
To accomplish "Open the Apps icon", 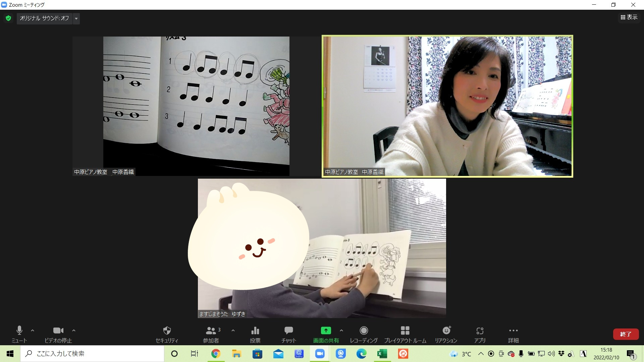I will tap(480, 331).
